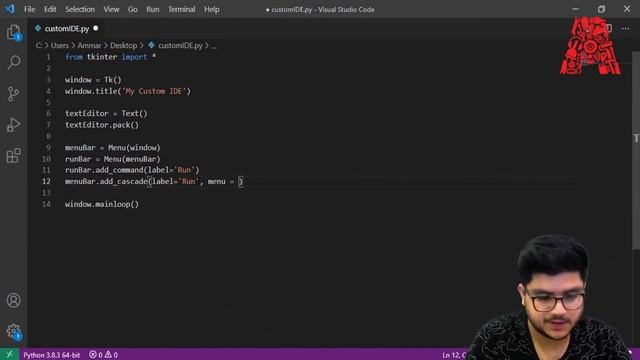Click the unsaved dot on customIDE.py tab

[x=96, y=28]
